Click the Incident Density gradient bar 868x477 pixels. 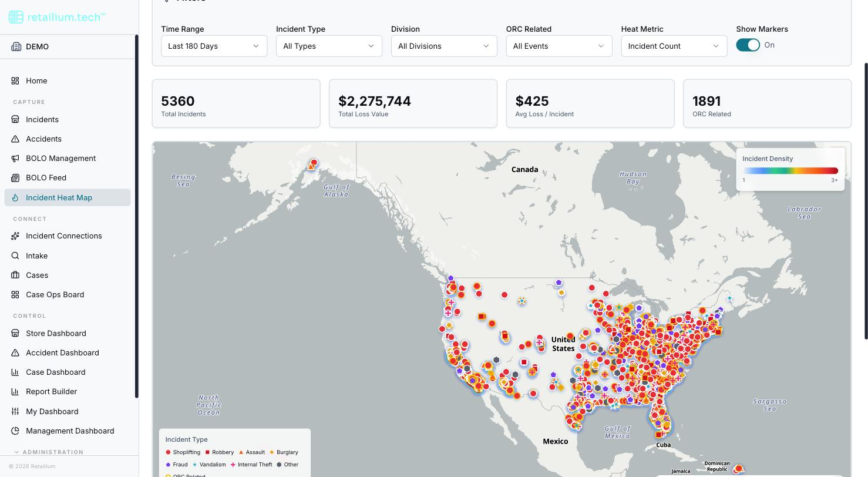790,171
